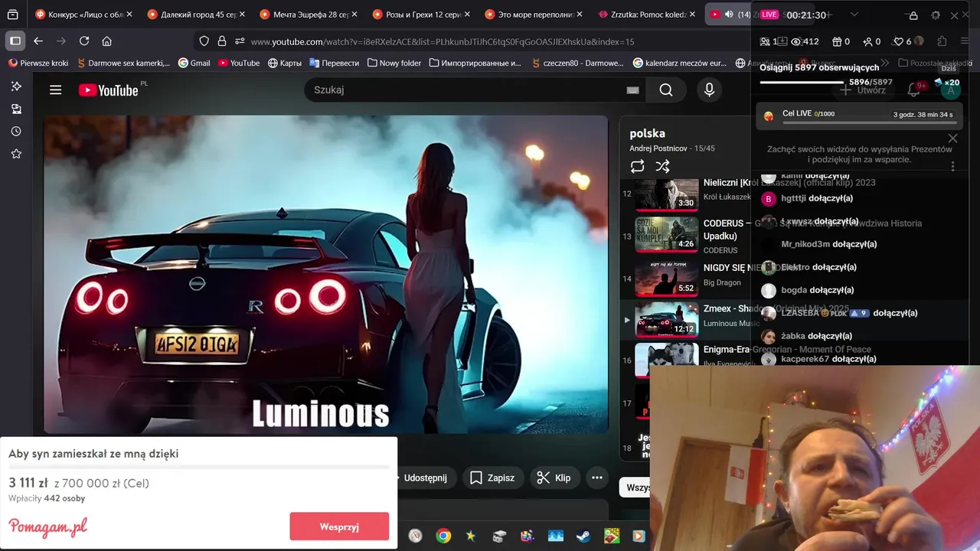980x551 pixels.
Task: Open Steam from the taskbar
Action: [x=583, y=536]
